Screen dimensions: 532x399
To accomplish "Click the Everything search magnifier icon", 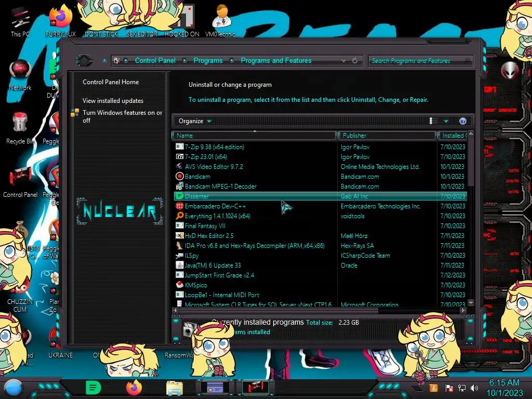I will click(x=179, y=216).
